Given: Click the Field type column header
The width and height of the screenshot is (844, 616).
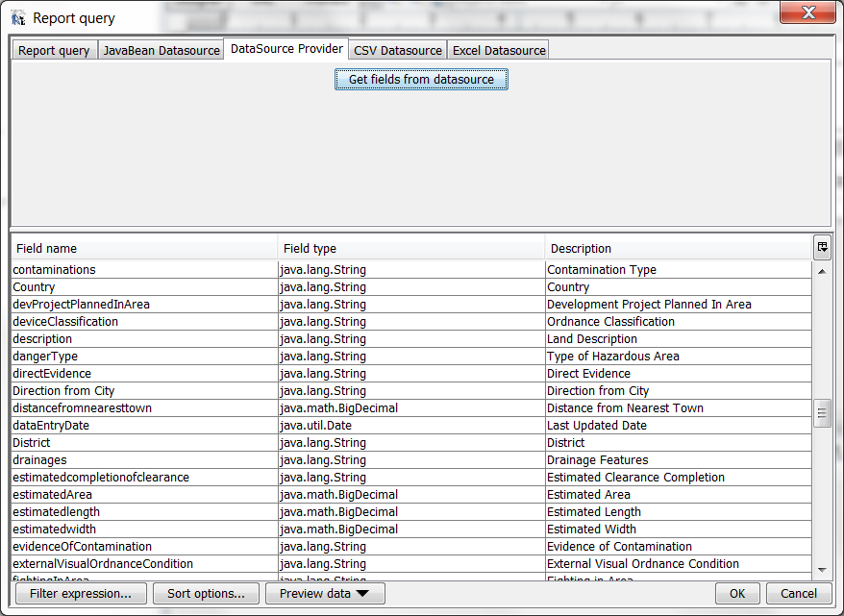Looking at the screenshot, I should point(411,248).
